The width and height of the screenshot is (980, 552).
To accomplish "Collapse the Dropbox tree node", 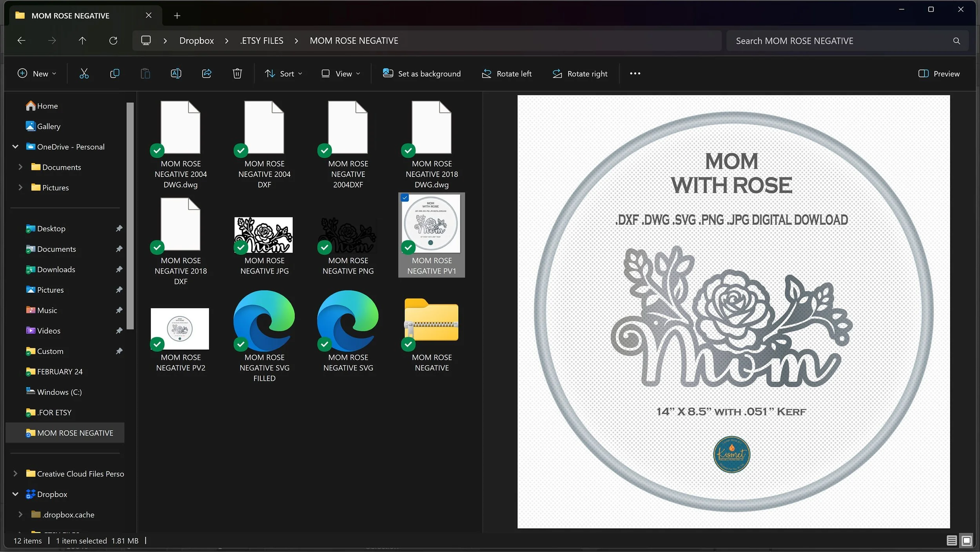I will (x=15, y=494).
